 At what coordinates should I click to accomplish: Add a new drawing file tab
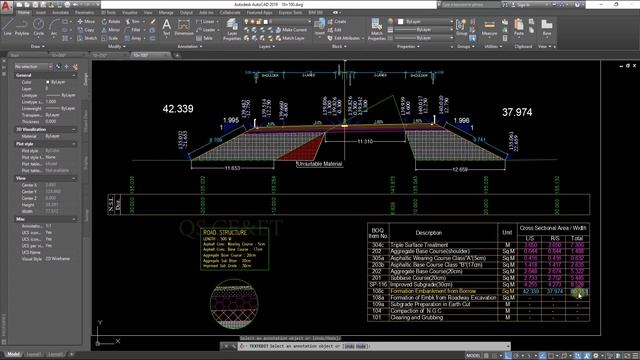click(177, 55)
